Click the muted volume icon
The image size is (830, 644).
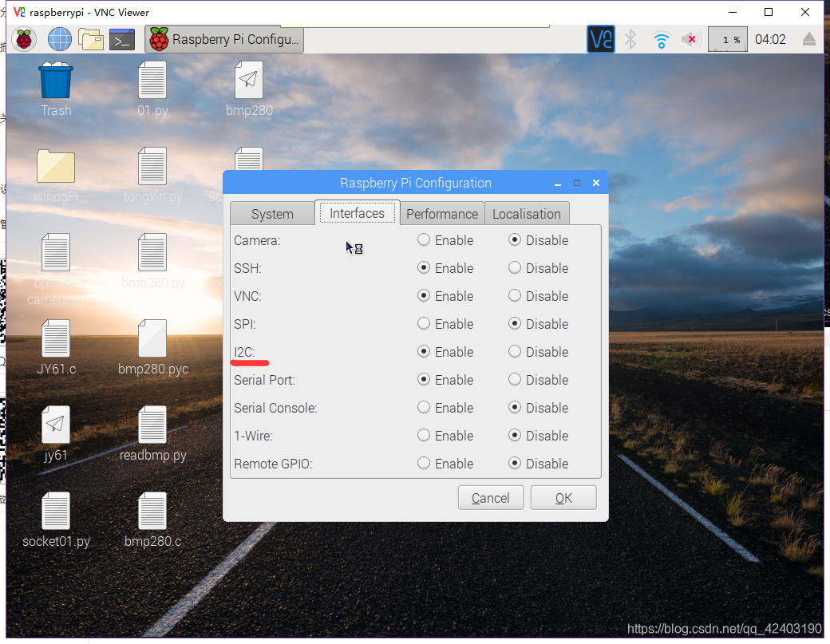tap(691, 39)
